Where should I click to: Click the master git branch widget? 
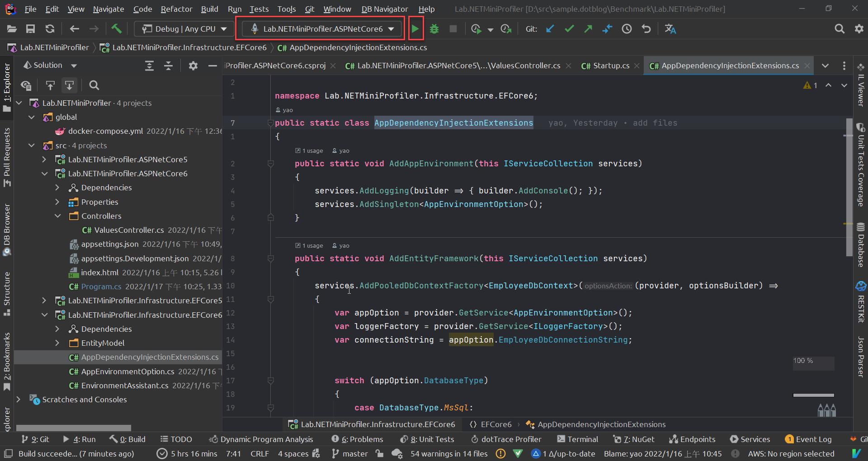tap(350, 454)
